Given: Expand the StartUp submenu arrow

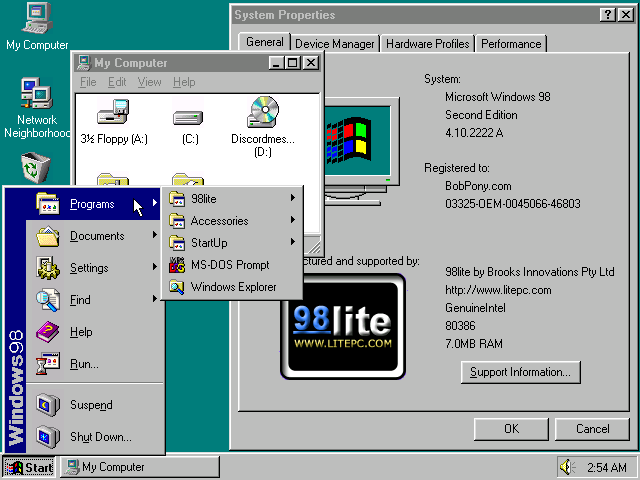Looking at the screenshot, I should coord(293,242).
